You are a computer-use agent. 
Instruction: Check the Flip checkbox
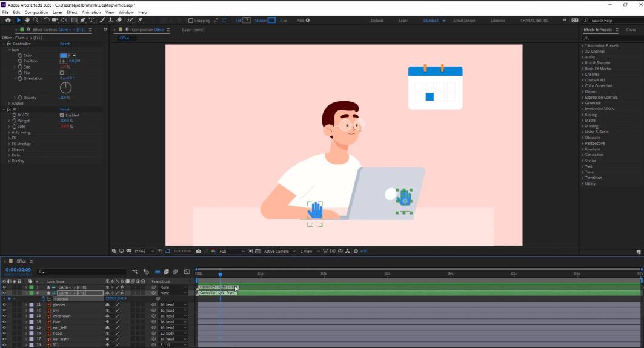pyautogui.click(x=62, y=73)
